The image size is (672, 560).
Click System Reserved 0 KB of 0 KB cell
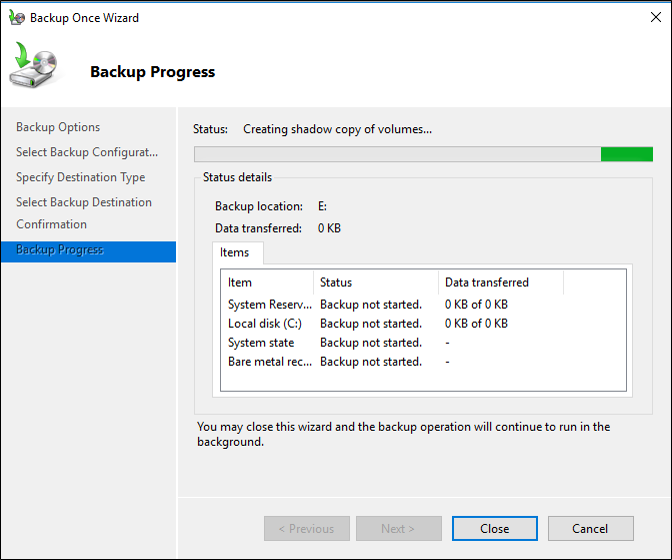pyautogui.click(x=476, y=304)
